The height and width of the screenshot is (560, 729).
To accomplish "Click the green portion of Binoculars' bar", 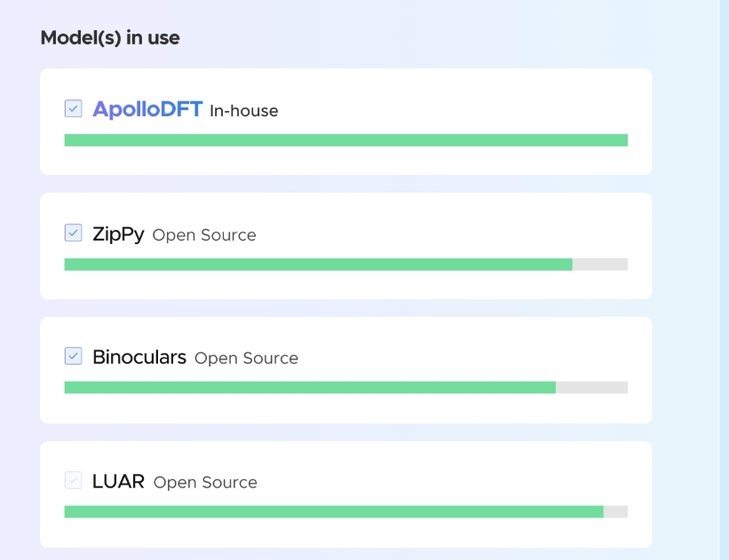I will [x=310, y=388].
